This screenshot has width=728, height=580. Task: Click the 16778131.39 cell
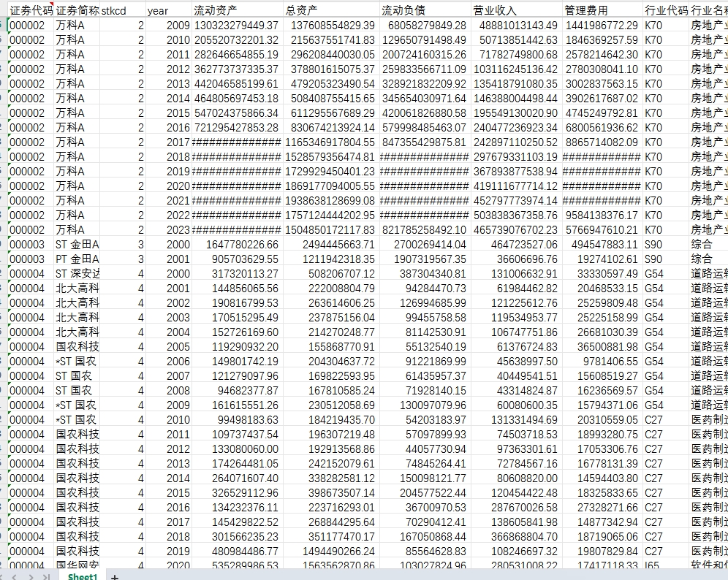pos(602,464)
